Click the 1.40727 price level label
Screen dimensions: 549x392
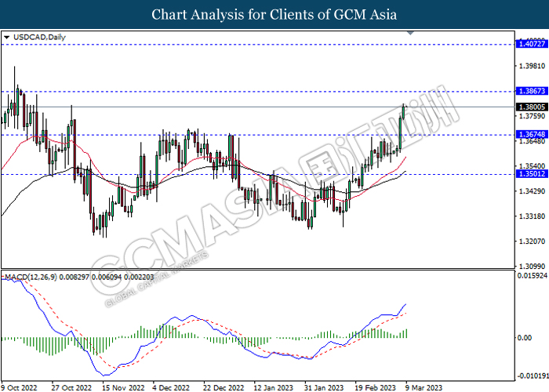(531, 44)
